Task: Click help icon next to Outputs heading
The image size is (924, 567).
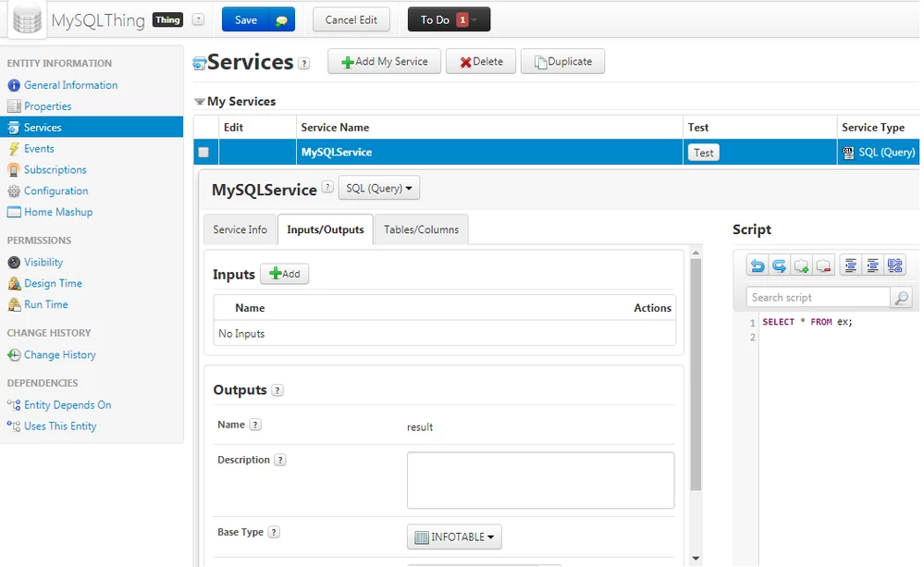Action: [277, 390]
